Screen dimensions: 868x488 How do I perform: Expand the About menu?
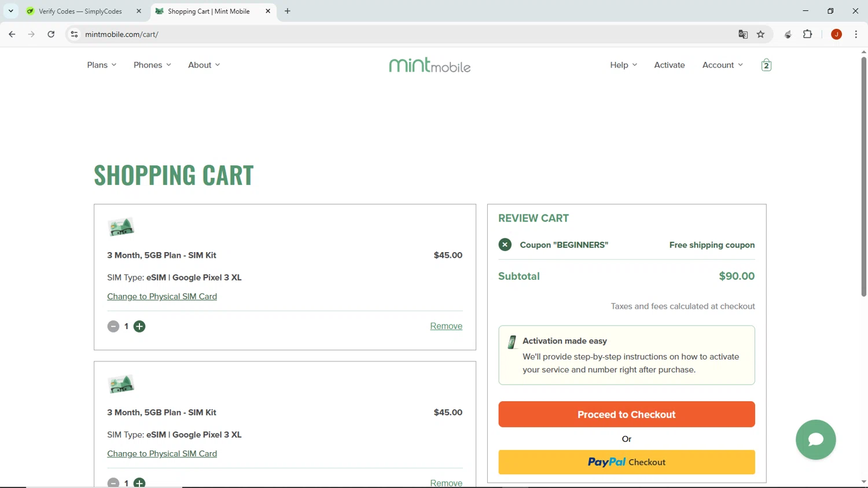204,65
